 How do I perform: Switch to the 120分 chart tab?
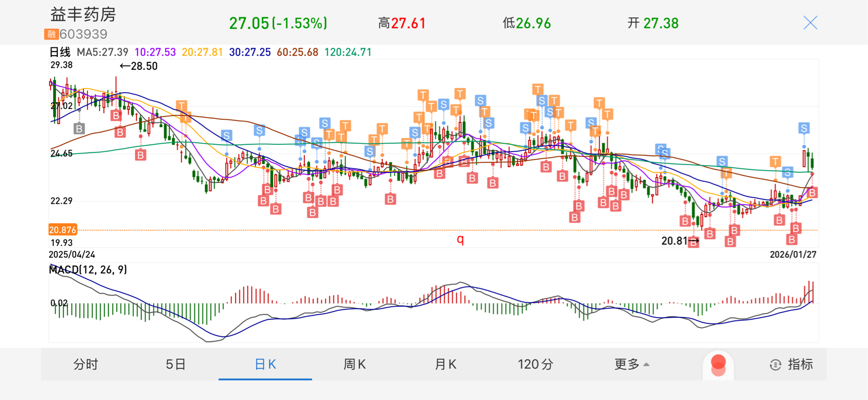[x=535, y=364]
